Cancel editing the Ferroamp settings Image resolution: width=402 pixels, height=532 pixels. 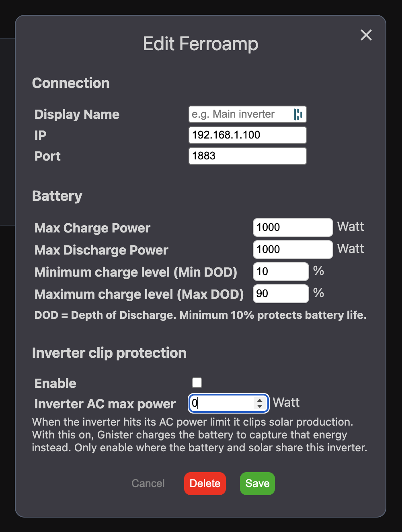coord(148,483)
